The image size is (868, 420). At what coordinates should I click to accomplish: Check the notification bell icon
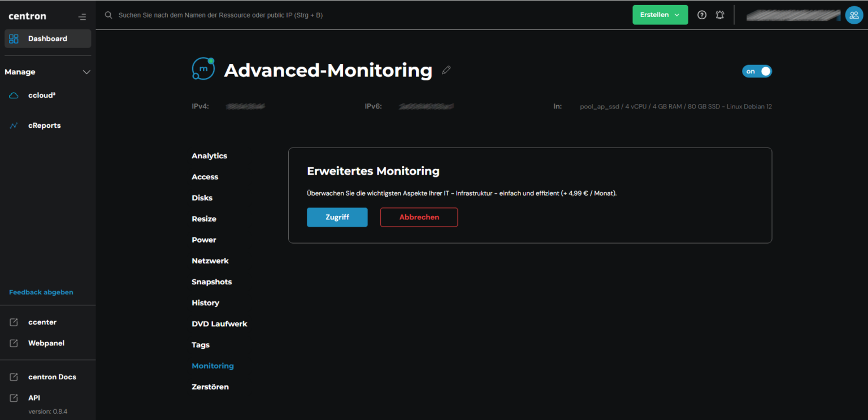[x=719, y=15]
